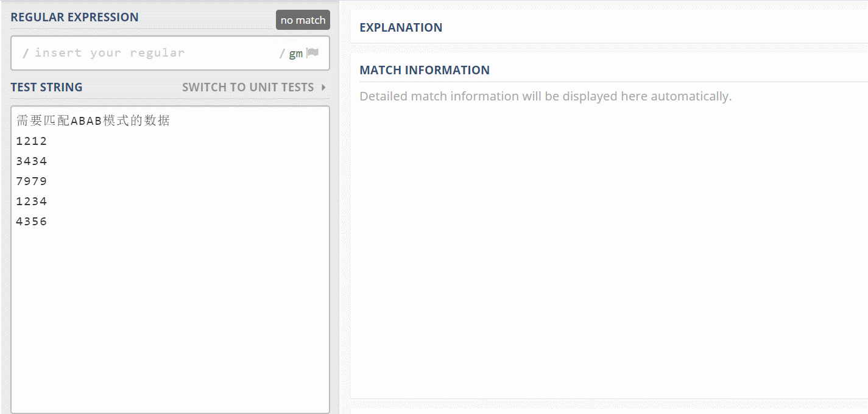Expand the unit tests arrow

[323, 87]
